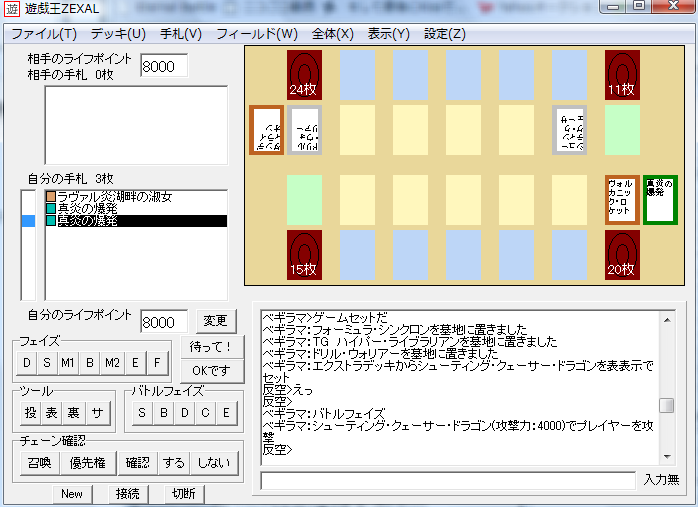Click the opponent hand list box
Screen dimensions: 698x507
(x=136, y=125)
